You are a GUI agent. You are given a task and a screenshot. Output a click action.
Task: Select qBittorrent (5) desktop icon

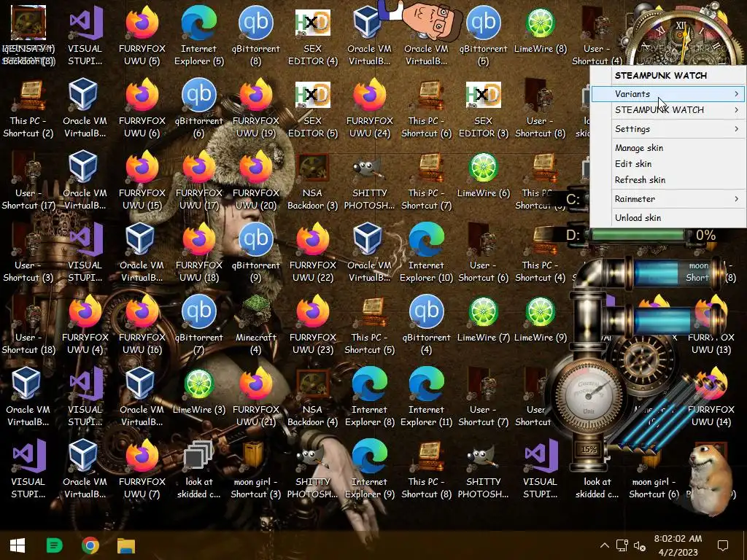coord(483,36)
